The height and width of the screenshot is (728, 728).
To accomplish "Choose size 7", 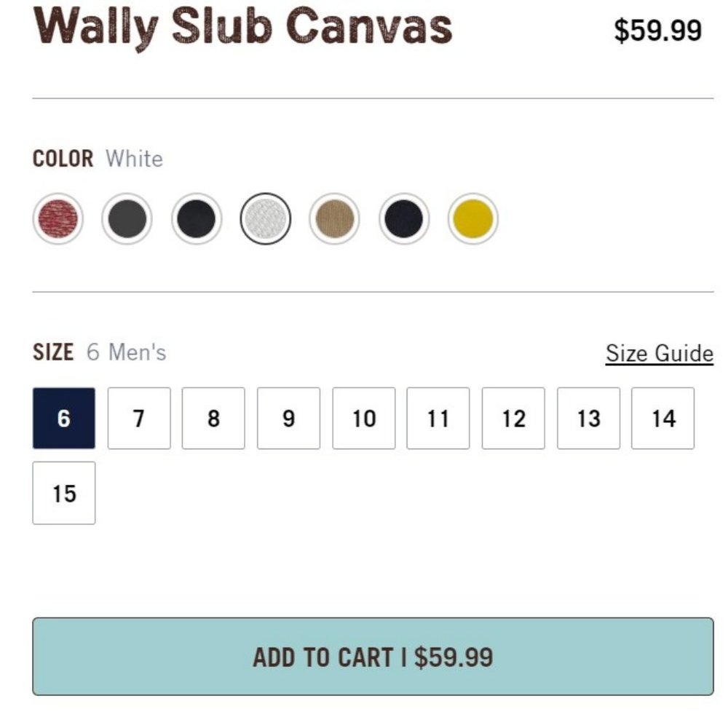I will [x=139, y=418].
